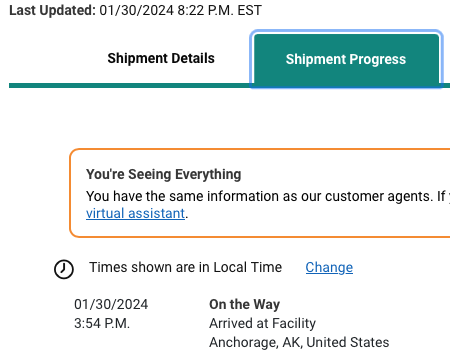Click the Change link for time zone

pos(329,267)
